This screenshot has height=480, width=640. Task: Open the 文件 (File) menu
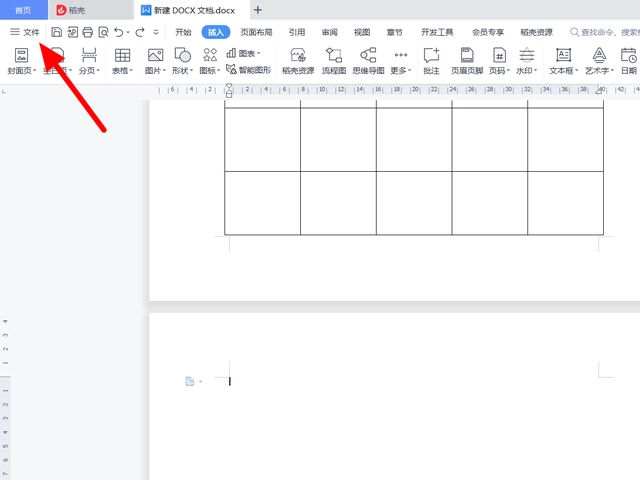25,32
